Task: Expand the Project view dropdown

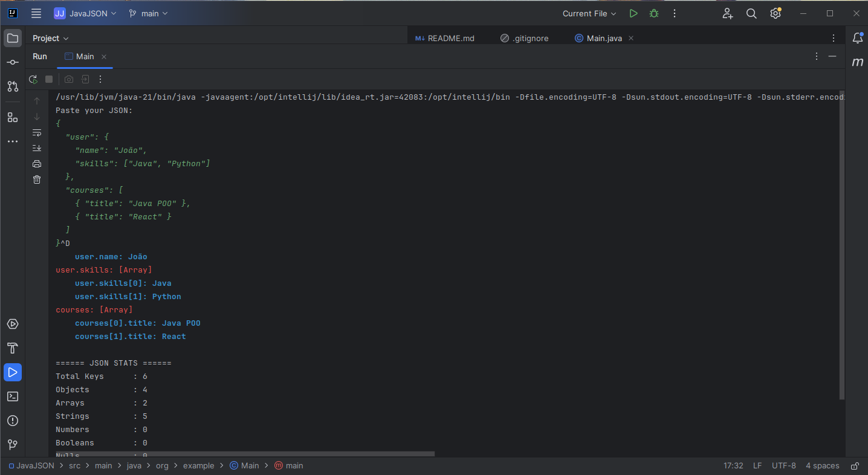Action: (x=51, y=38)
